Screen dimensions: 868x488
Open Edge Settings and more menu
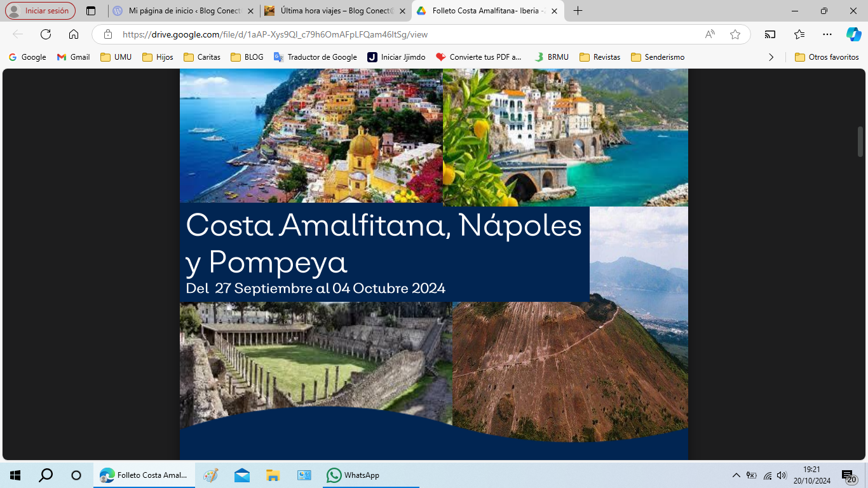(x=827, y=34)
